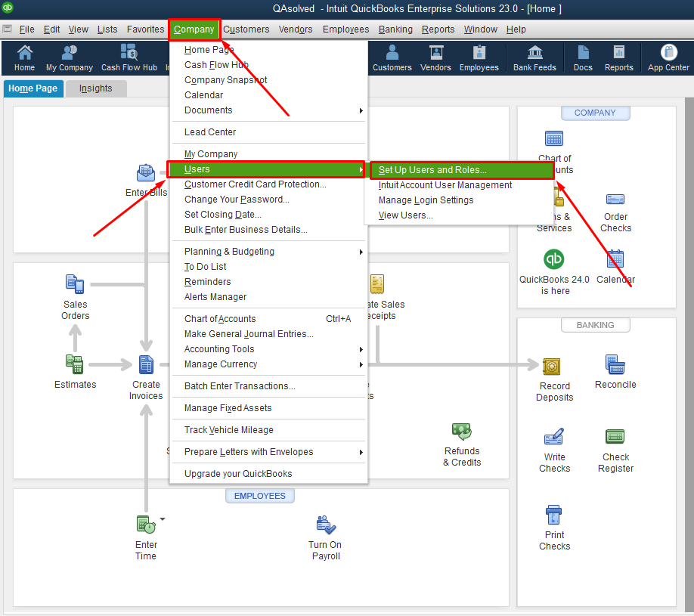Click the Write Checks icon
694x616 pixels.
554,450
